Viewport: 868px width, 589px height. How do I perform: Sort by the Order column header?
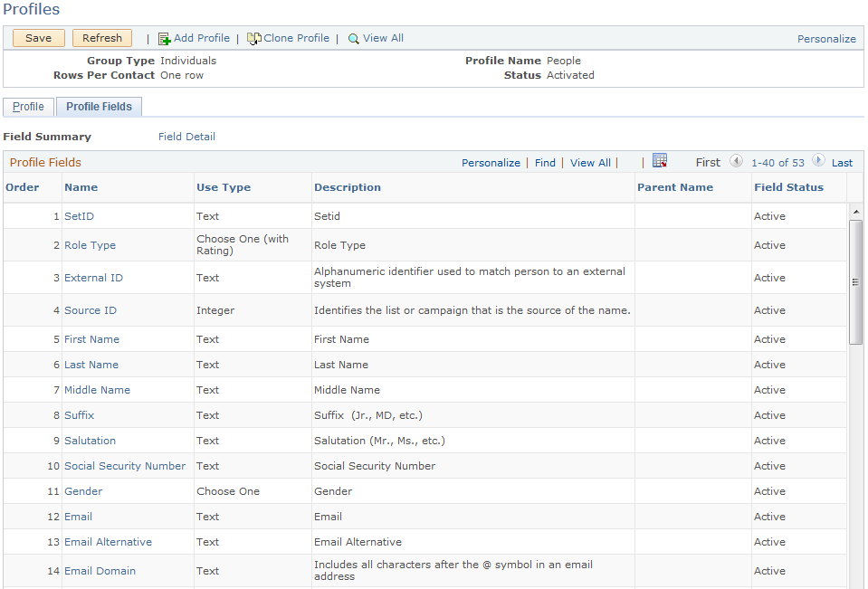(x=22, y=187)
